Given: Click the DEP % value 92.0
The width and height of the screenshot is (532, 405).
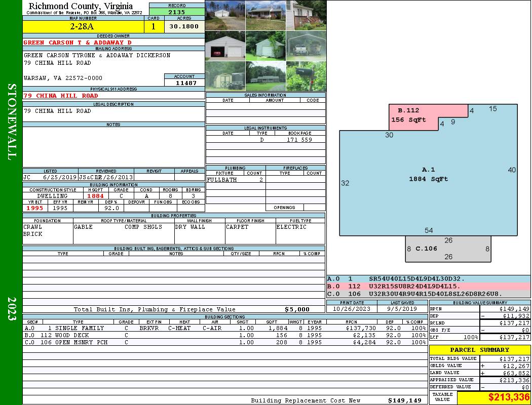Looking at the screenshot, I should tap(111, 208).
